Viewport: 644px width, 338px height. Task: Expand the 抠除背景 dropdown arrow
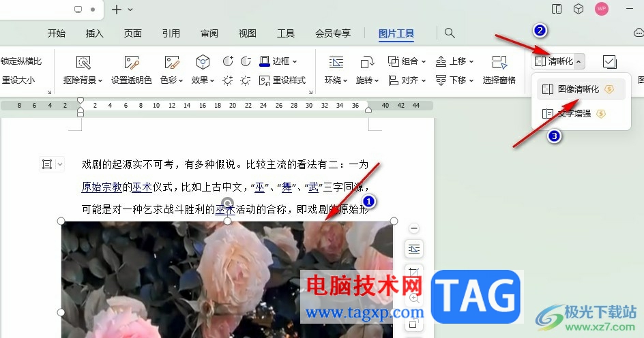coord(100,80)
